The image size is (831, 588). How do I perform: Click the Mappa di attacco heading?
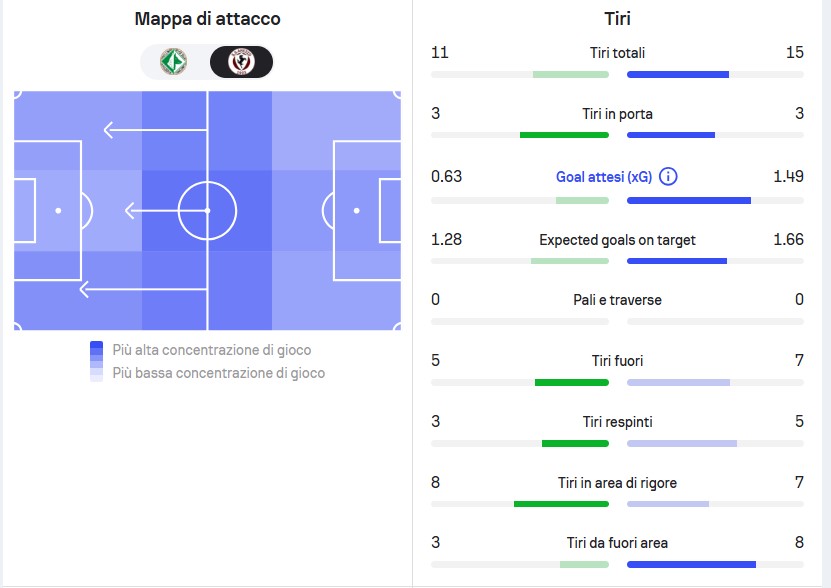tap(207, 19)
